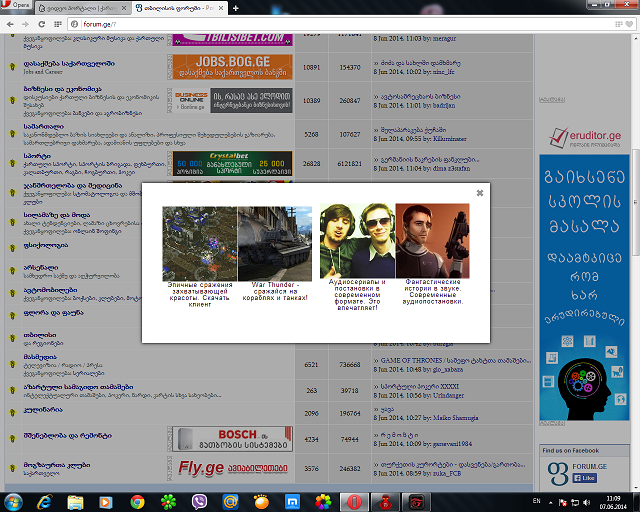Close the advertisement popup with X
The width and height of the screenshot is (640, 512).
(480, 193)
